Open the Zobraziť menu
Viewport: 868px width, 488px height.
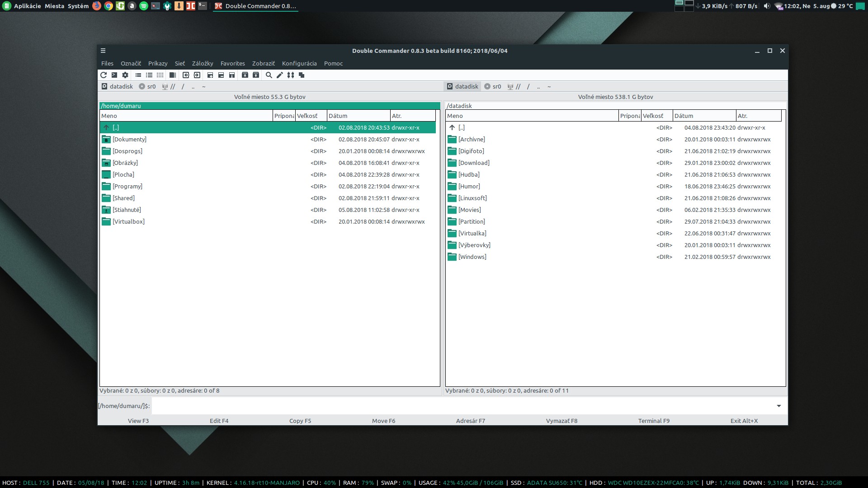coord(264,63)
